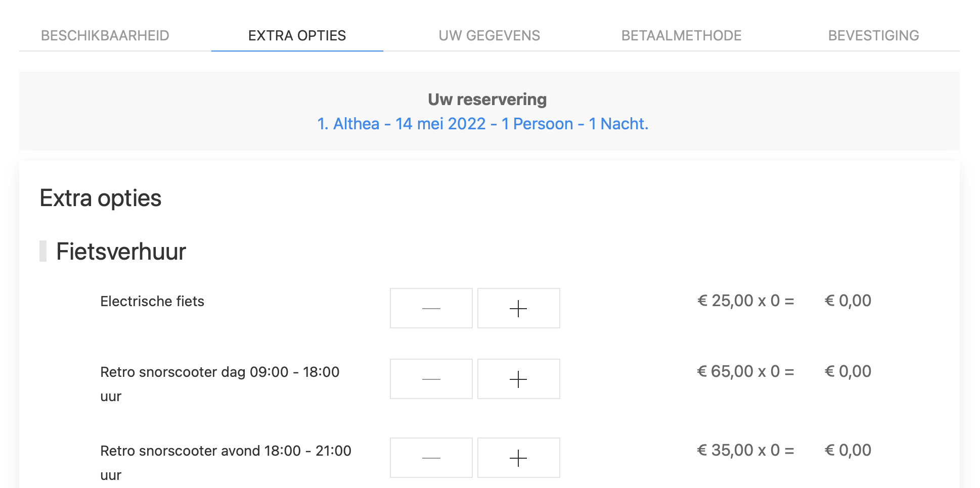This screenshot has height=488, width=980.
Task: Add one Retro snorscooter dag rental
Action: (x=518, y=379)
